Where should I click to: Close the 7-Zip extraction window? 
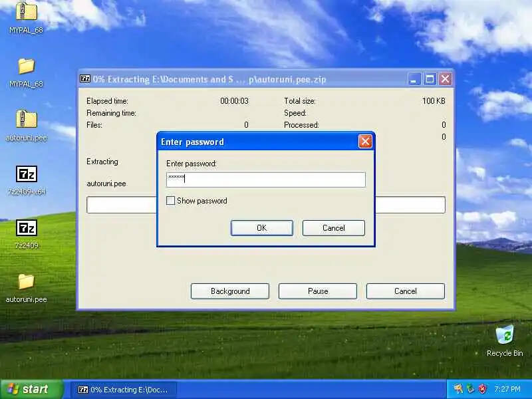(445, 79)
